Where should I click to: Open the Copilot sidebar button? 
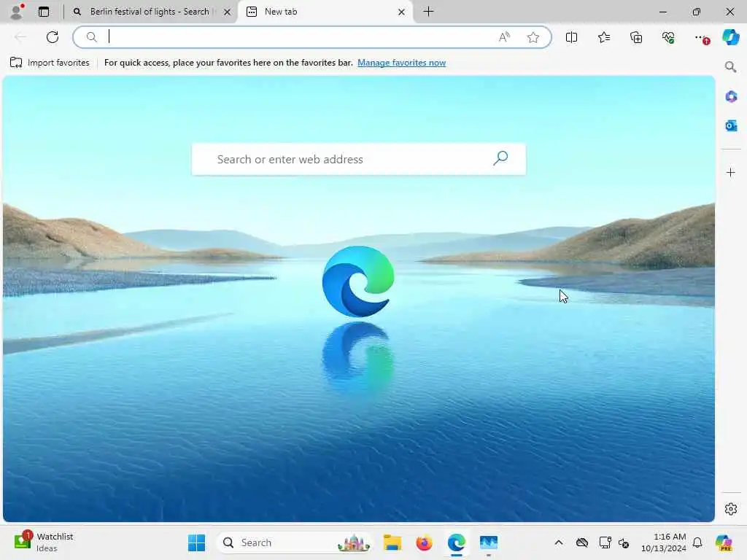pos(730,37)
